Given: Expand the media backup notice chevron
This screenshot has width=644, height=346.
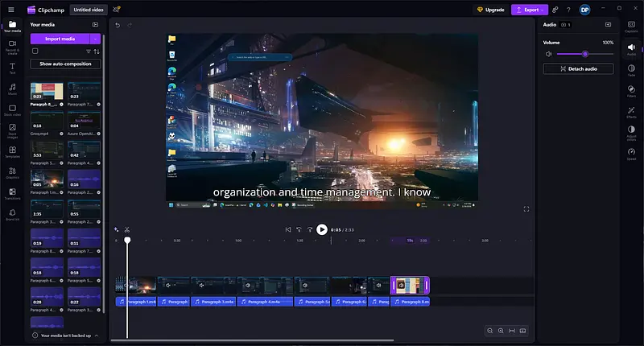Looking at the screenshot, I should click(96, 335).
